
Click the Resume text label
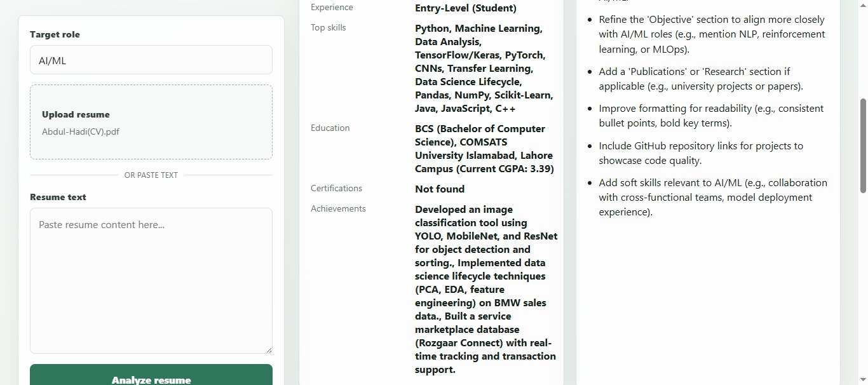point(58,197)
